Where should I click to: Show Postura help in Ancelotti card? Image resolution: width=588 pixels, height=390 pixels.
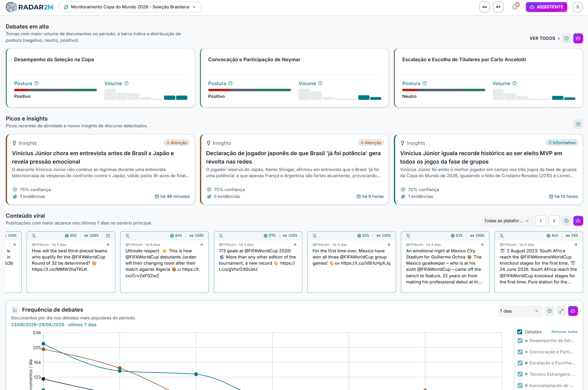[425, 83]
